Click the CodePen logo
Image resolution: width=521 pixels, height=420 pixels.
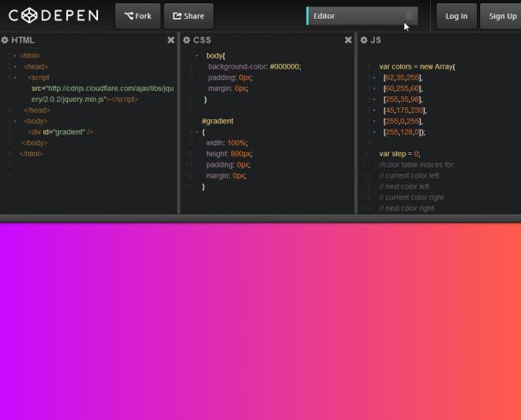tap(54, 15)
